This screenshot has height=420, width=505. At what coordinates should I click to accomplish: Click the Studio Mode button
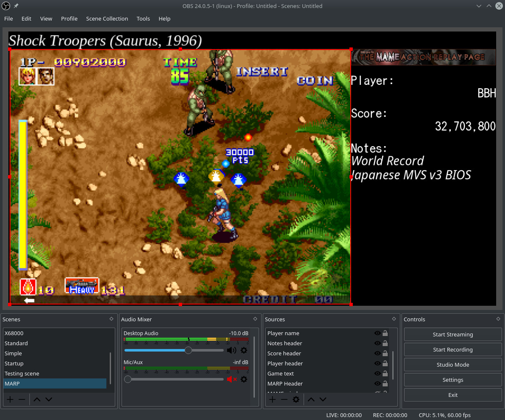[452, 365]
